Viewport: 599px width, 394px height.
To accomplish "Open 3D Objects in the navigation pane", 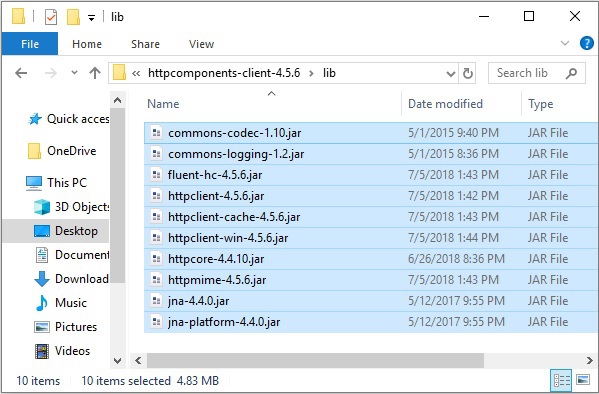I will point(72,207).
